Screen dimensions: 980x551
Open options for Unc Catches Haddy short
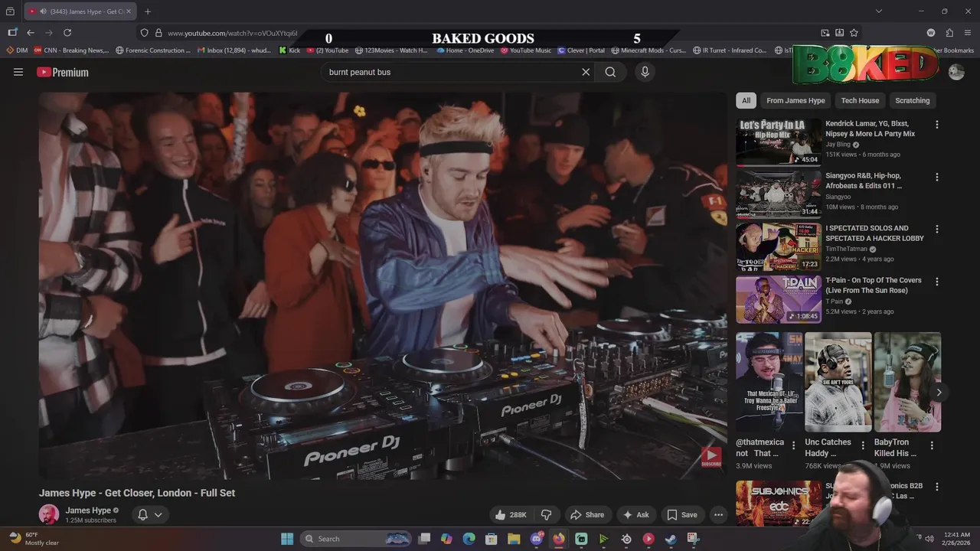click(x=863, y=445)
